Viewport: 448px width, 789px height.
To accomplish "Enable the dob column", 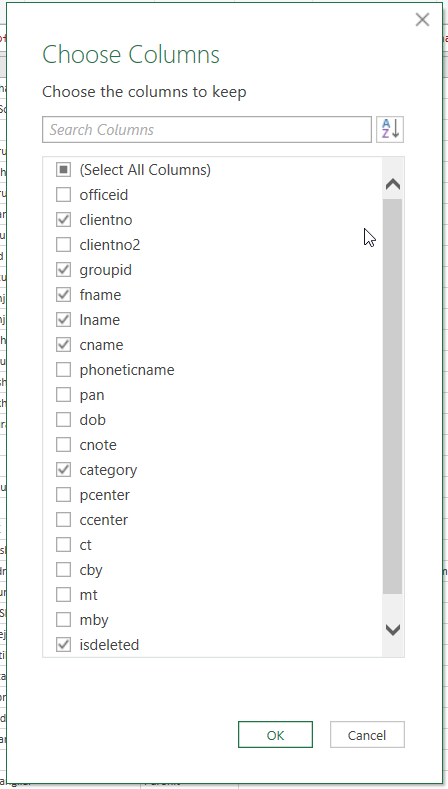I will (x=63, y=420).
